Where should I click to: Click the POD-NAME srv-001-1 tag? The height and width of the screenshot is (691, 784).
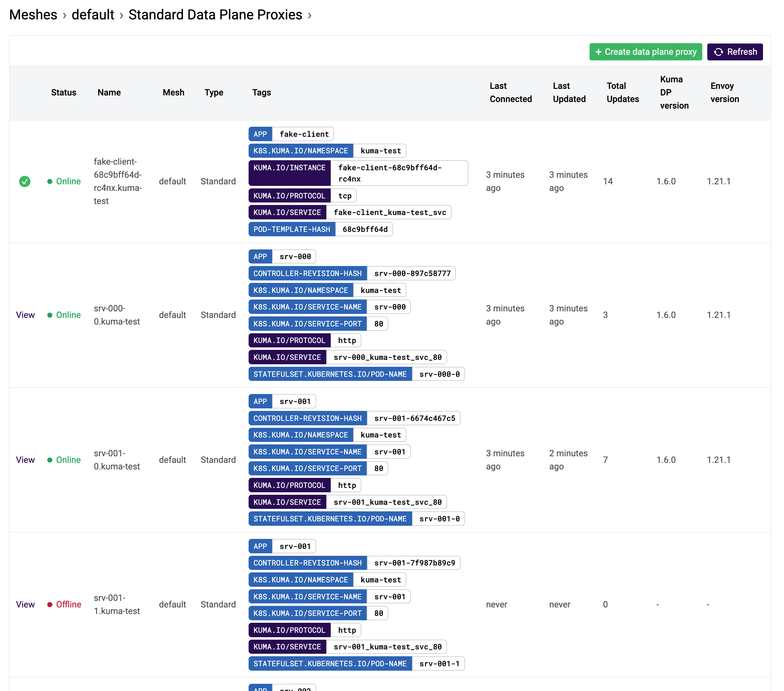tap(357, 664)
